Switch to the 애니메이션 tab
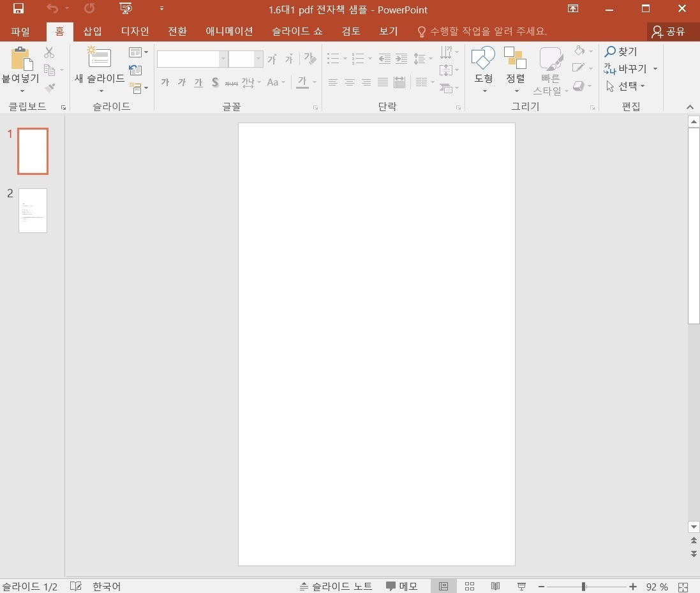Image resolution: width=700 pixels, height=593 pixels. 229,31
